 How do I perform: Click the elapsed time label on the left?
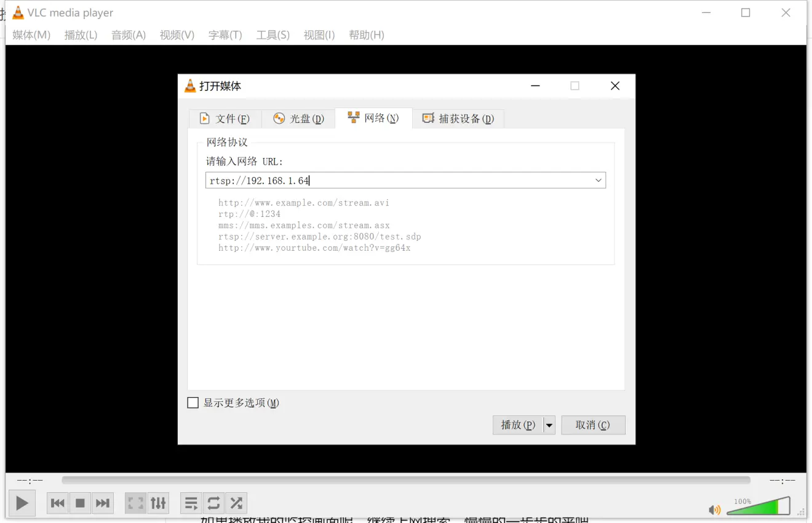tap(30, 480)
